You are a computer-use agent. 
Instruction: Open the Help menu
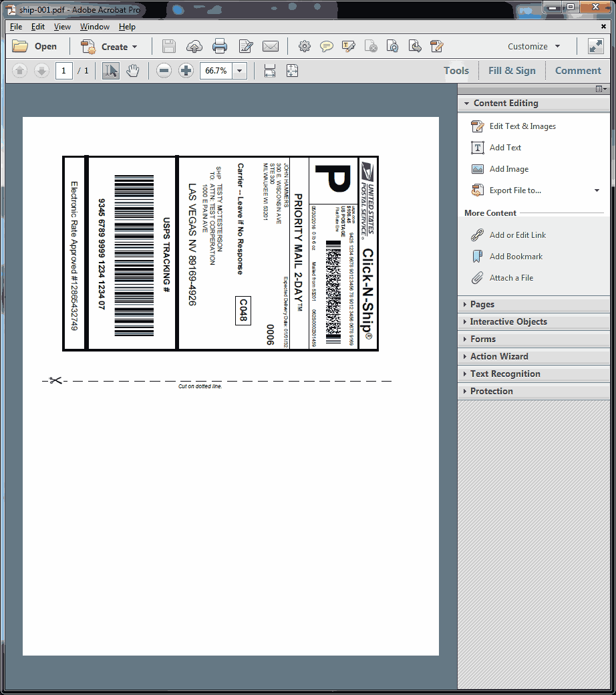tap(127, 27)
